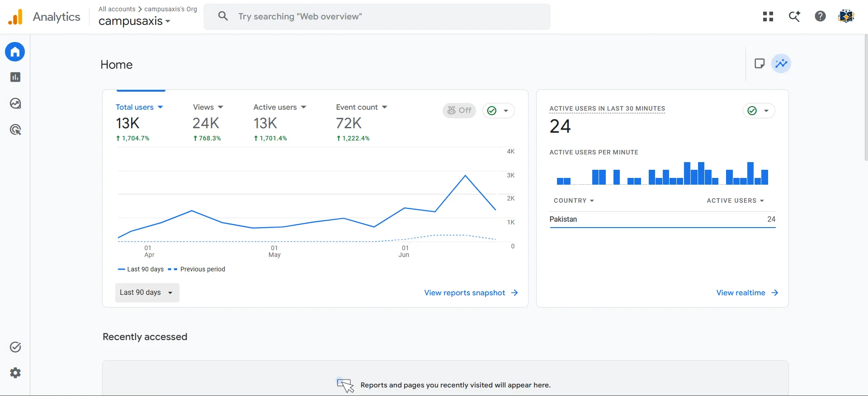This screenshot has height=396, width=868.
Task: Click the note annotation icon near Home
Action: 759,64
